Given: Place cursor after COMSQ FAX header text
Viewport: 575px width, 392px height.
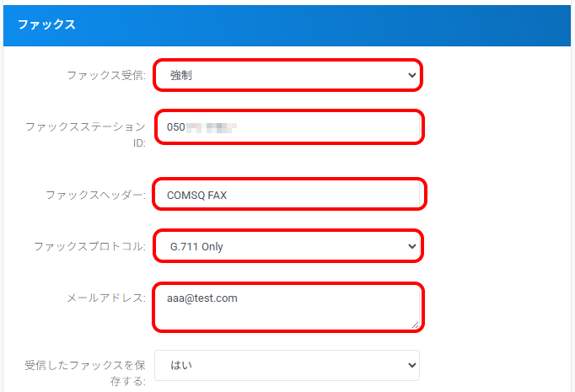Looking at the screenshot, I should pos(229,195).
